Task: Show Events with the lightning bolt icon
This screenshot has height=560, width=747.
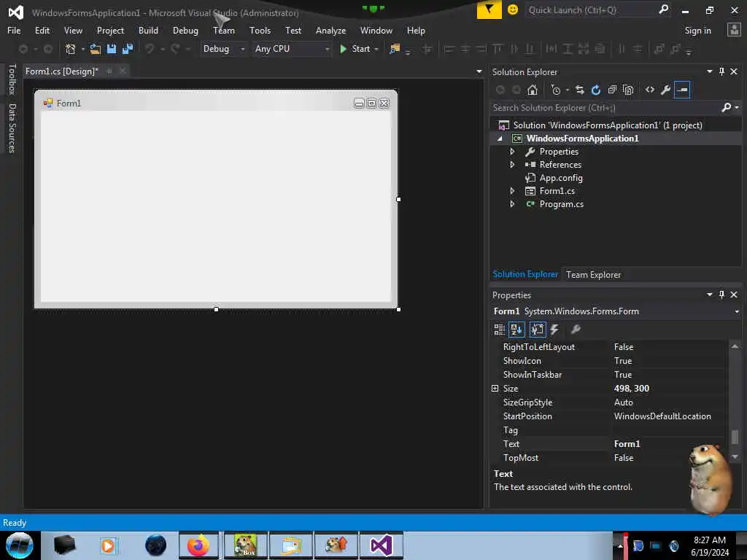Action: click(x=554, y=330)
